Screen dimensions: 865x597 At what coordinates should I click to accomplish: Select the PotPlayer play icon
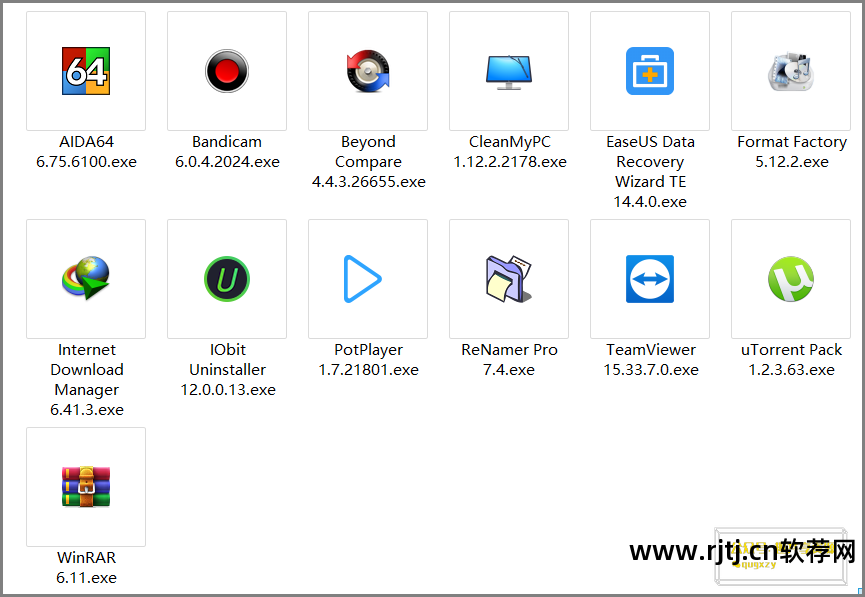(x=362, y=279)
